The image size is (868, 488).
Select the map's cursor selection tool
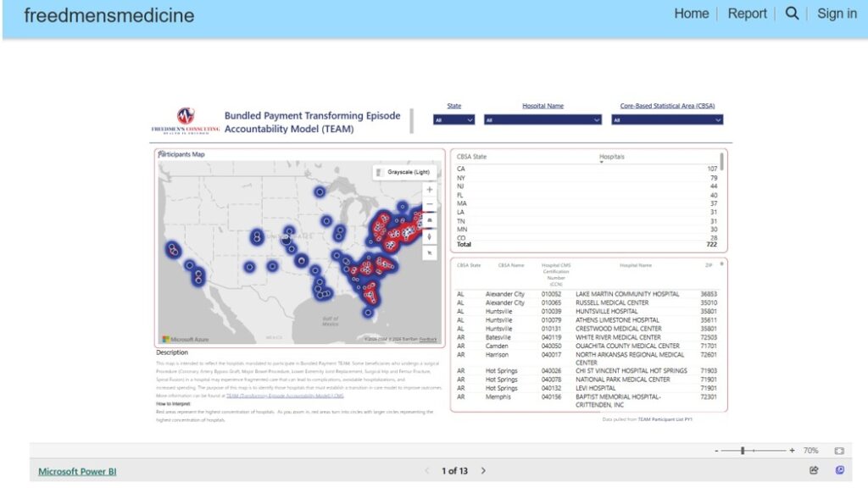point(430,250)
